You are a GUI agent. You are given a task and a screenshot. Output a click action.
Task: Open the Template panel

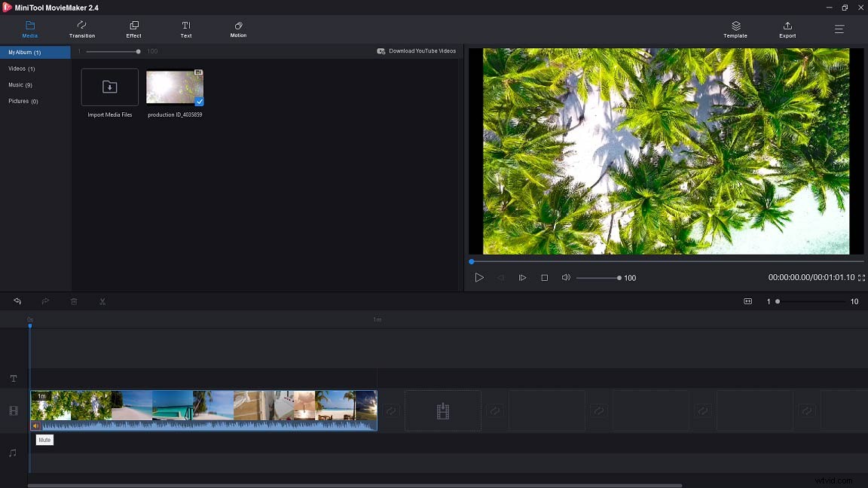point(735,29)
